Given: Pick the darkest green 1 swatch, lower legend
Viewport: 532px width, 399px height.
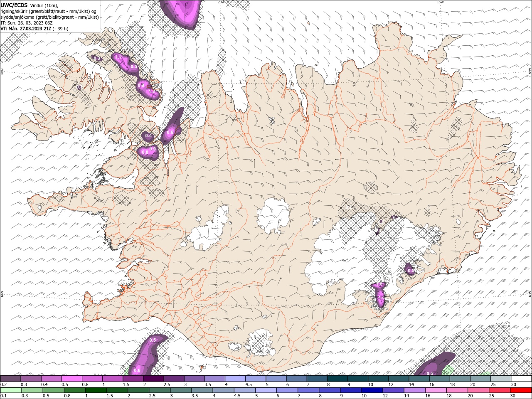Looking at the screenshot, I should point(96,390).
